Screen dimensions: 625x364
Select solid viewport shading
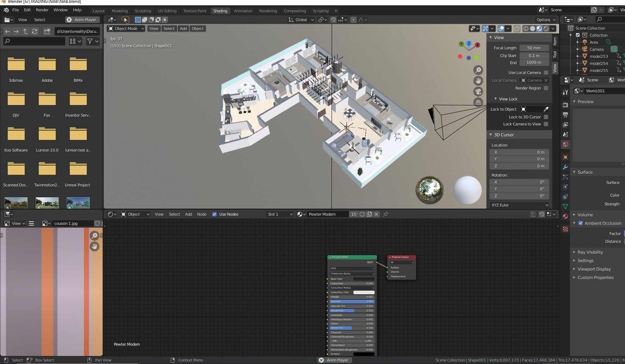533,29
